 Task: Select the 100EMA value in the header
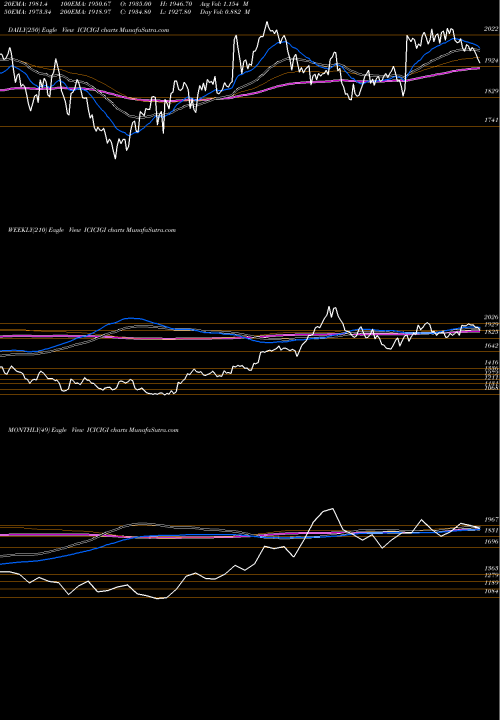pos(86,4)
